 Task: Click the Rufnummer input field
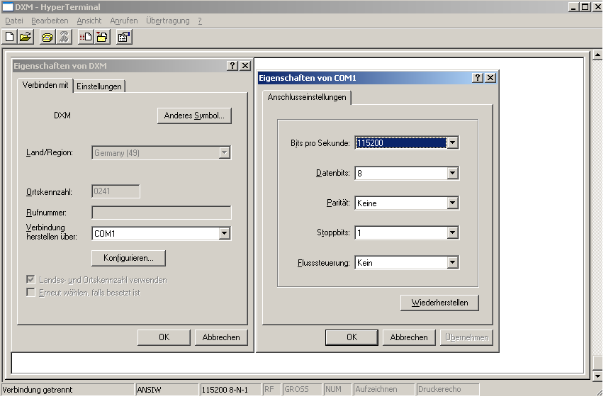tap(162, 213)
